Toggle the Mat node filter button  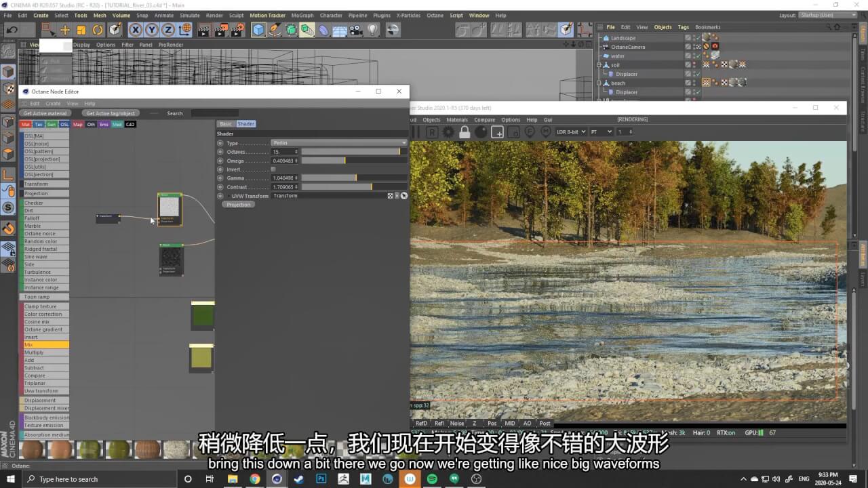coord(26,125)
